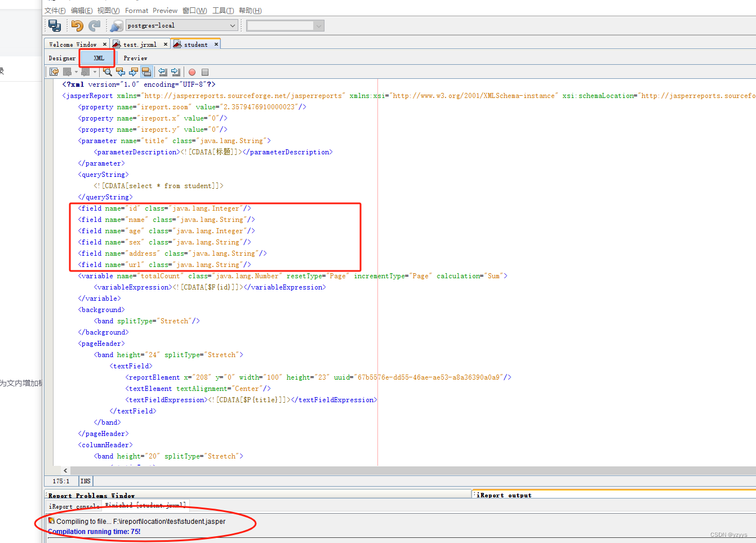Open the empty combo box beside the datasource selector
Image resolution: width=756 pixels, height=543 pixels.
coord(284,25)
